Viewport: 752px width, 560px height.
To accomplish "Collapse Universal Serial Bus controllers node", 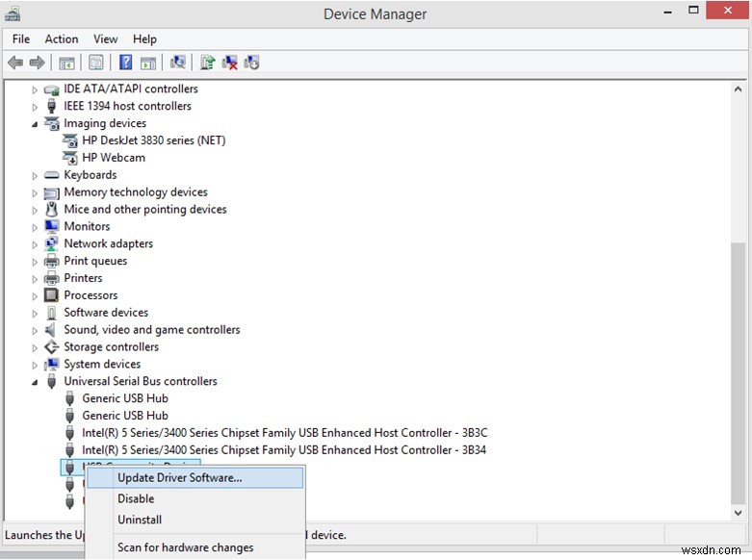I will point(36,382).
